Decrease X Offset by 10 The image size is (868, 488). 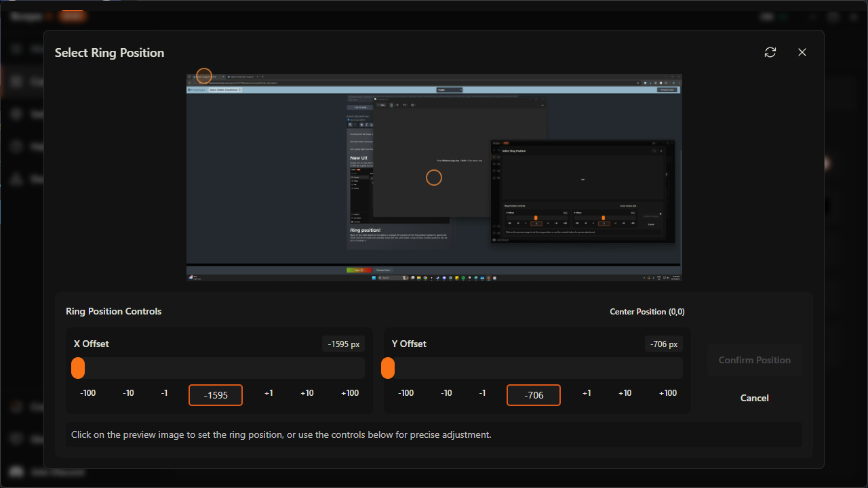coord(128,393)
